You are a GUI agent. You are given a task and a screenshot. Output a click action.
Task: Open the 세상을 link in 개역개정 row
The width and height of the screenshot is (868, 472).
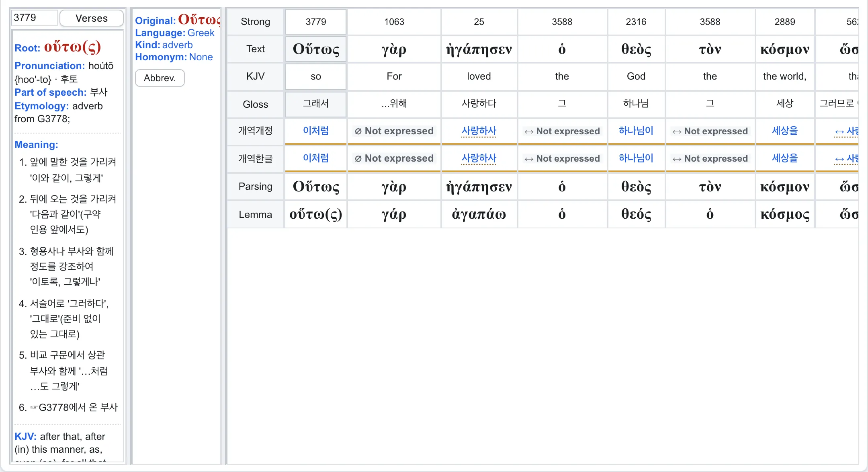[785, 131]
